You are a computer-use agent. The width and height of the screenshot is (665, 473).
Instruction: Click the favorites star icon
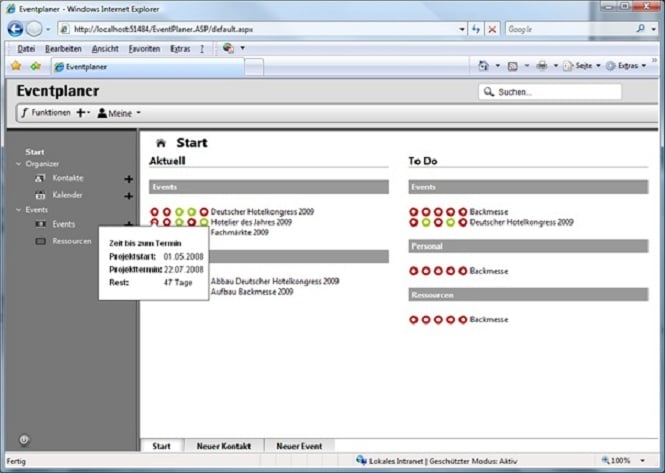tap(16, 66)
